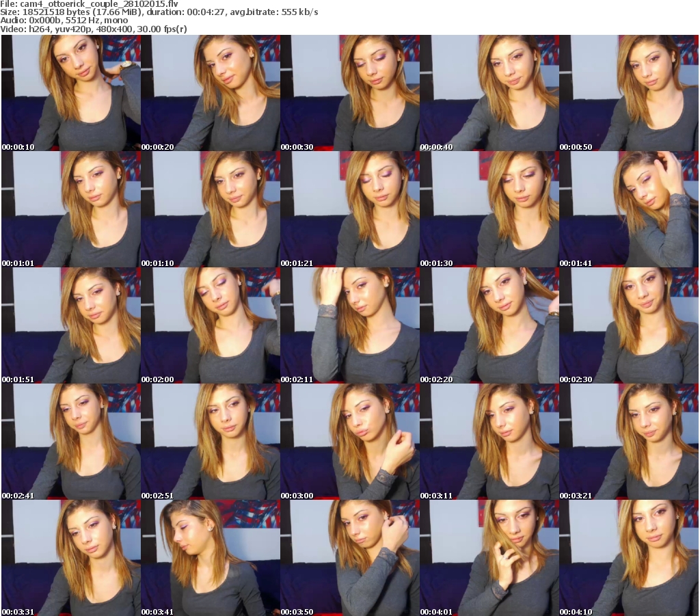Choose the thumbnail labeled 00:01:30
This screenshot has height=616, width=700.
tap(489, 209)
